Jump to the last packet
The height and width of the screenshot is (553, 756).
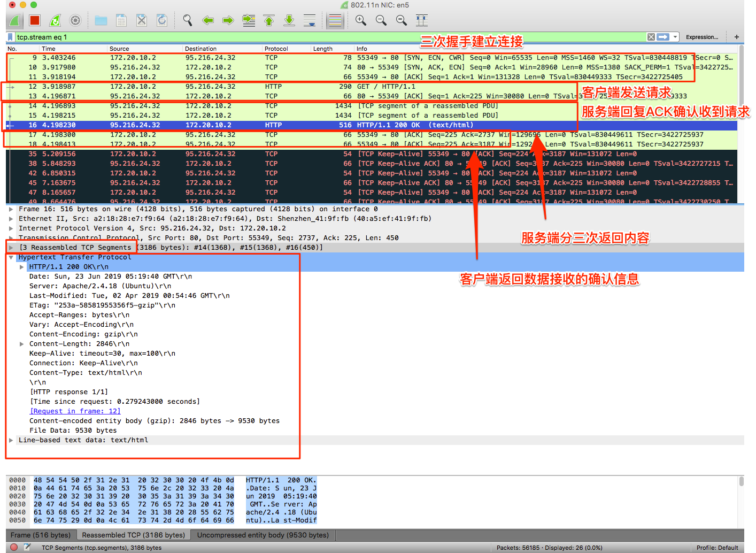289,21
